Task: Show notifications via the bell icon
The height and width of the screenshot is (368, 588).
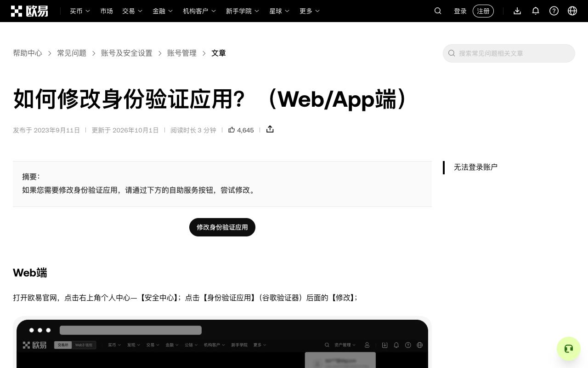Action: click(x=536, y=11)
